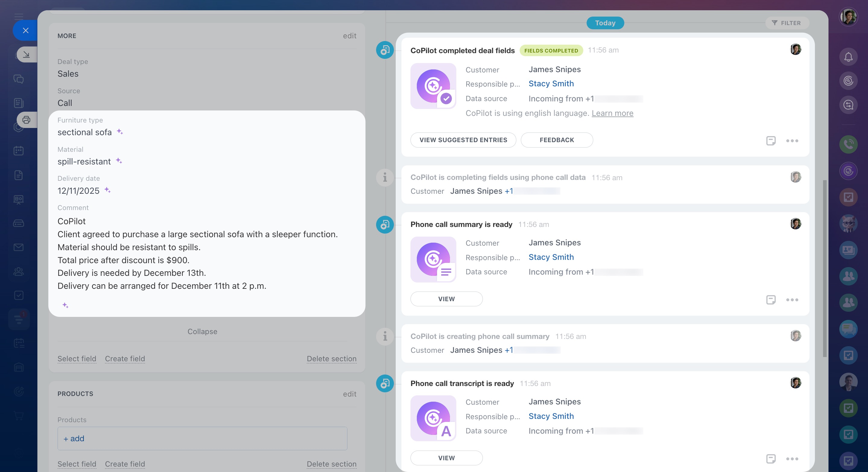This screenshot has width=868, height=472.
Task: Open calendar icon in left sidebar
Action: (18, 150)
